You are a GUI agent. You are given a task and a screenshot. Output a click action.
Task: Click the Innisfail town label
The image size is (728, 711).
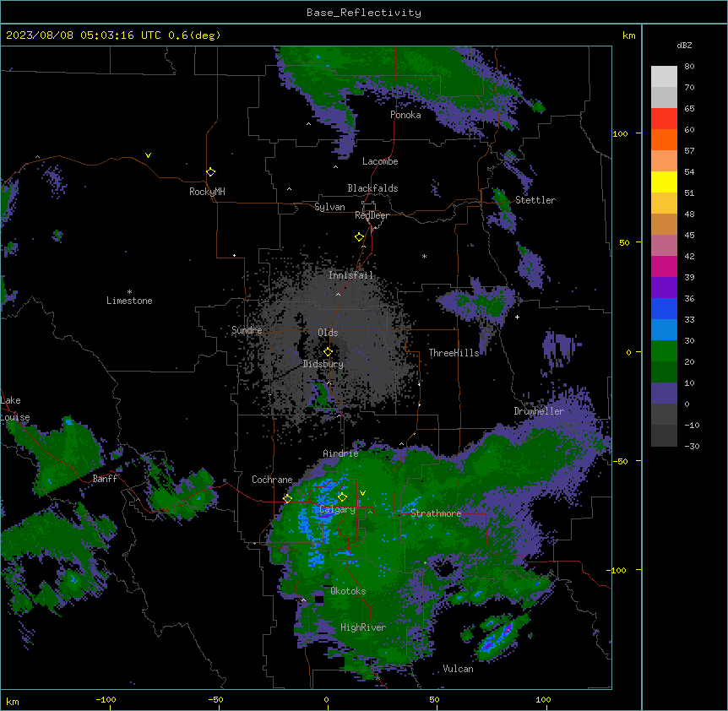click(x=351, y=275)
